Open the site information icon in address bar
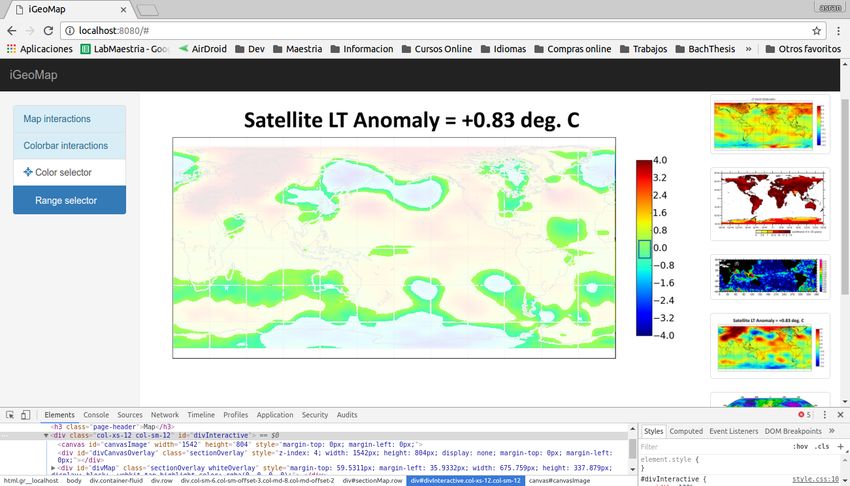850x486 pixels. point(69,31)
